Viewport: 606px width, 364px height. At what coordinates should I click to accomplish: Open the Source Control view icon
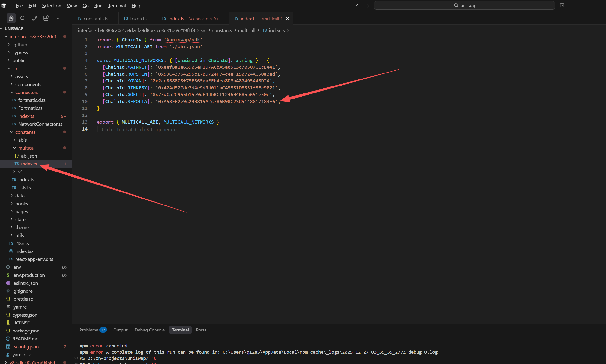tap(34, 18)
